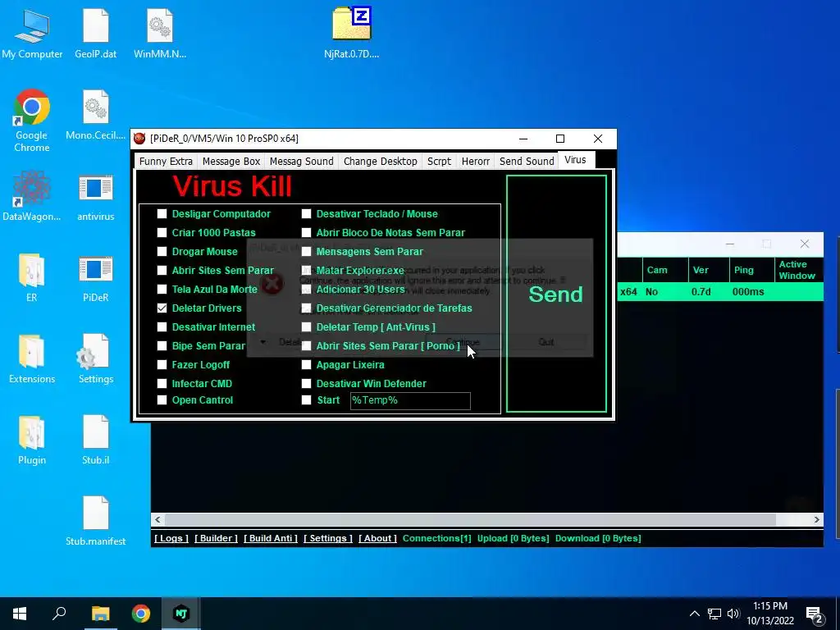
Task: Open Windows Start menu
Action: [20, 614]
